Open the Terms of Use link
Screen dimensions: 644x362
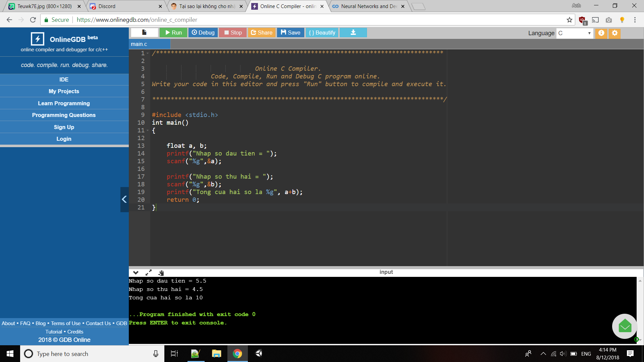click(x=66, y=323)
